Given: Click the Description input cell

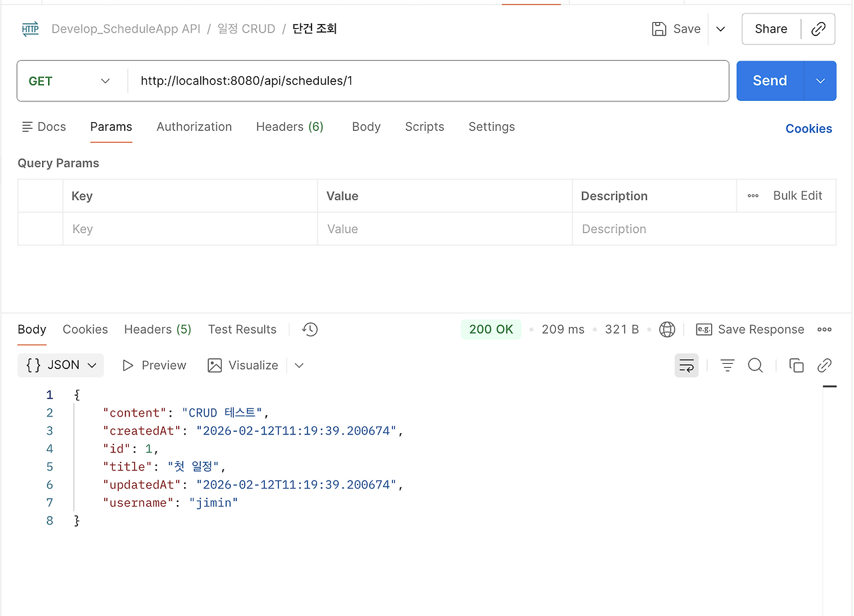Looking at the screenshot, I should [704, 229].
